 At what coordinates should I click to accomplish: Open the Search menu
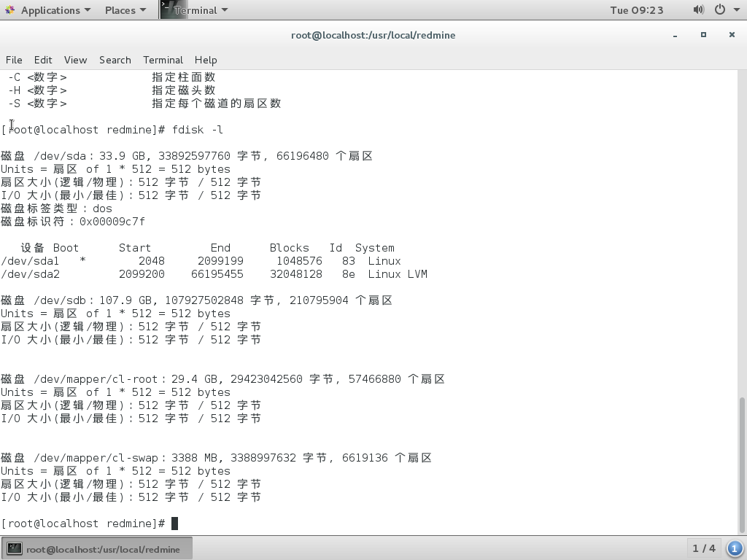pos(115,60)
